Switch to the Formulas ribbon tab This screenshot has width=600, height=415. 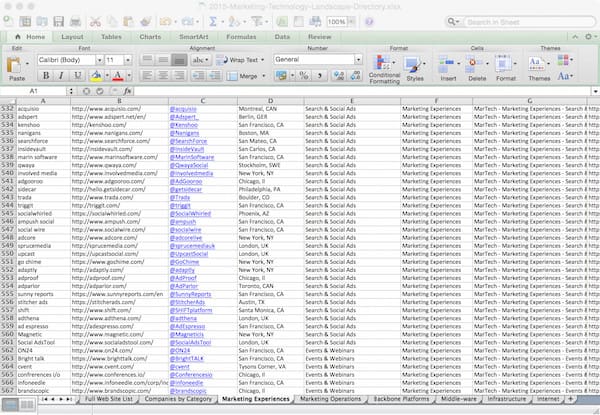(x=240, y=37)
